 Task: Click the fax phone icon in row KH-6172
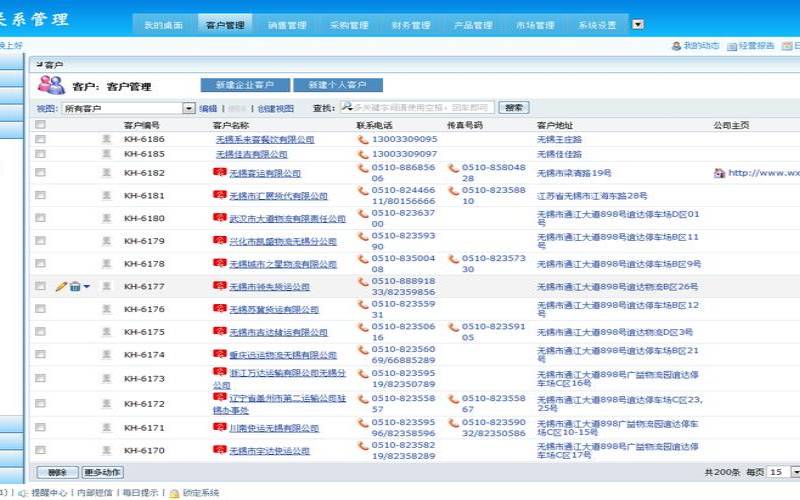[x=453, y=399]
